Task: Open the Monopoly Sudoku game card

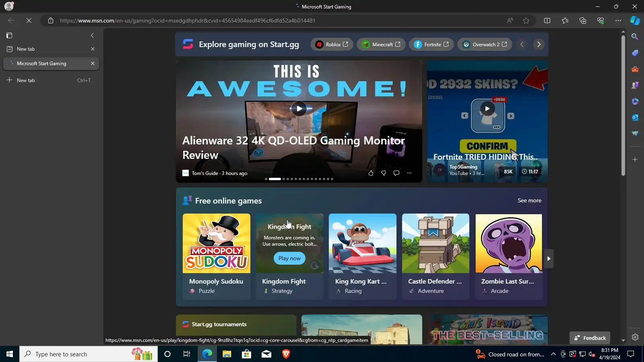Action: point(217,257)
